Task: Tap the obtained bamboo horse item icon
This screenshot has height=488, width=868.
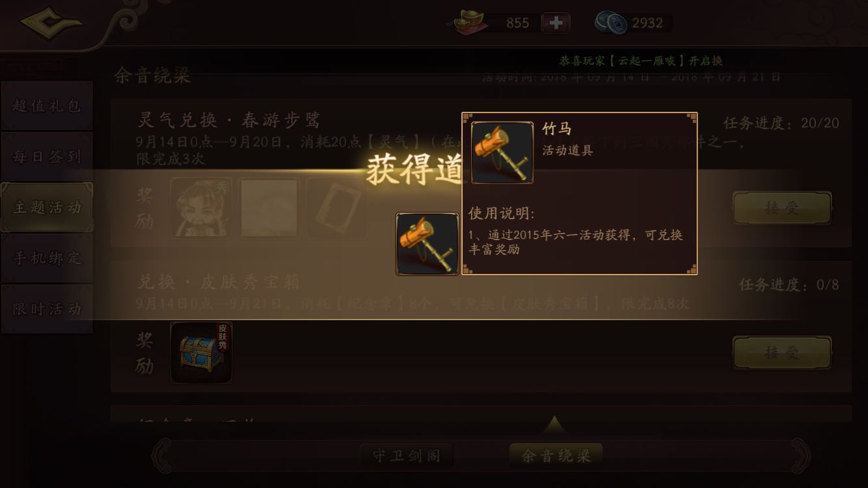Action: pyautogui.click(x=427, y=244)
